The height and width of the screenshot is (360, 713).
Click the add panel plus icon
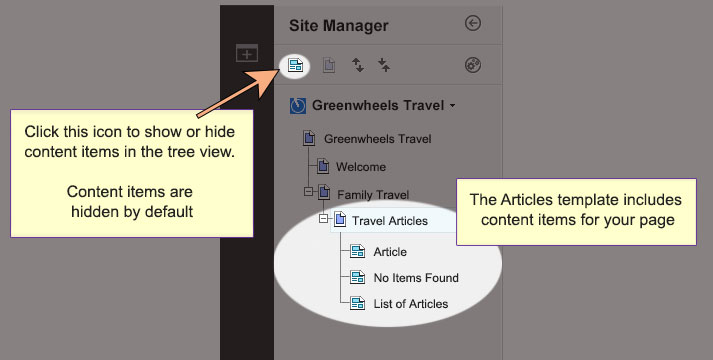247,53
